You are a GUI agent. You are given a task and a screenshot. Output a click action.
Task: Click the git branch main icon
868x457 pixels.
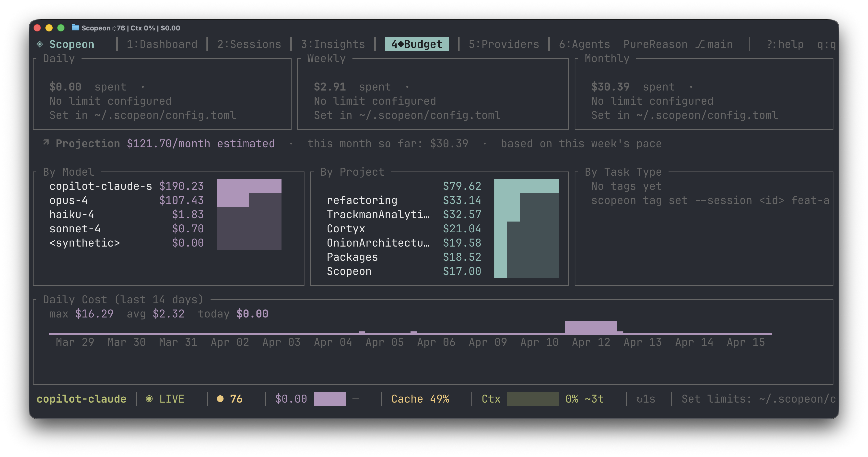pos(700,44)
